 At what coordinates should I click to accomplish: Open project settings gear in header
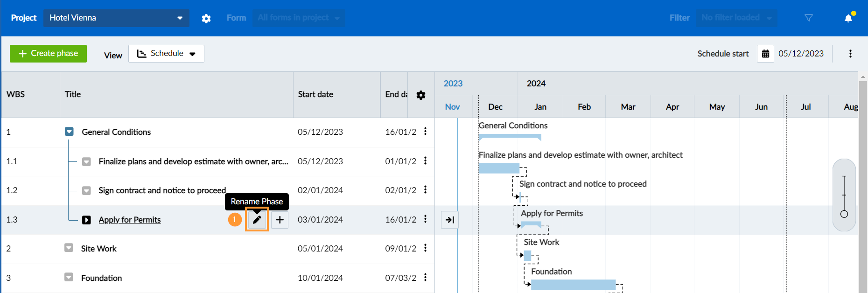click(x=206, y=18)
